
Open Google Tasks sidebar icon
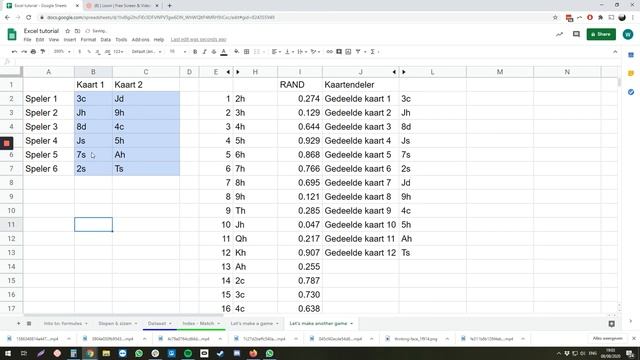(x=631, y=92)
